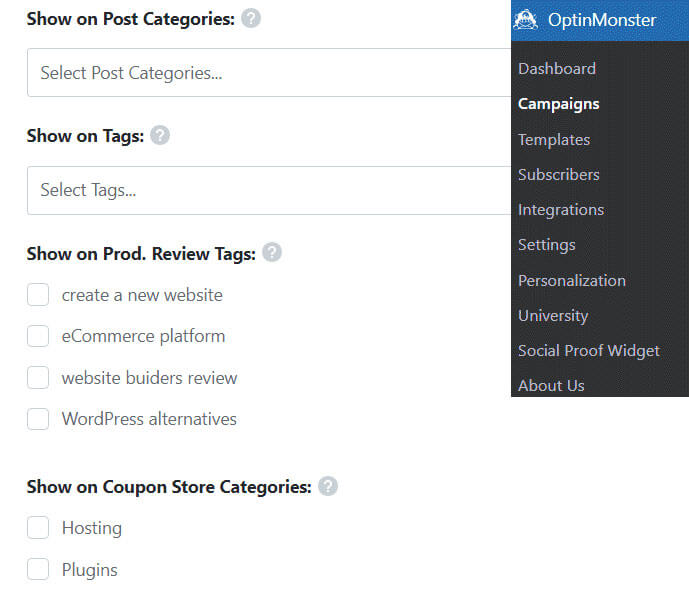Screen dimensions: 689x593
Task: Navigate to Subscribers
Action: 558,175
